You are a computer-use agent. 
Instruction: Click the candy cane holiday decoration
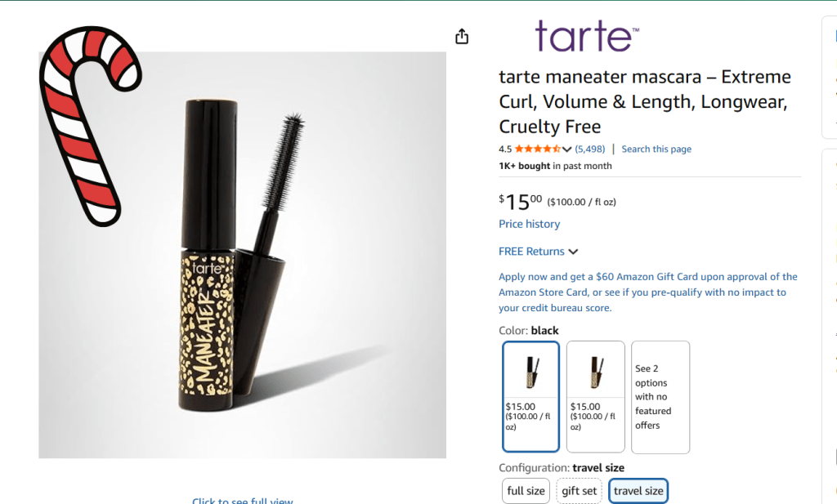(x=90, y=123)
